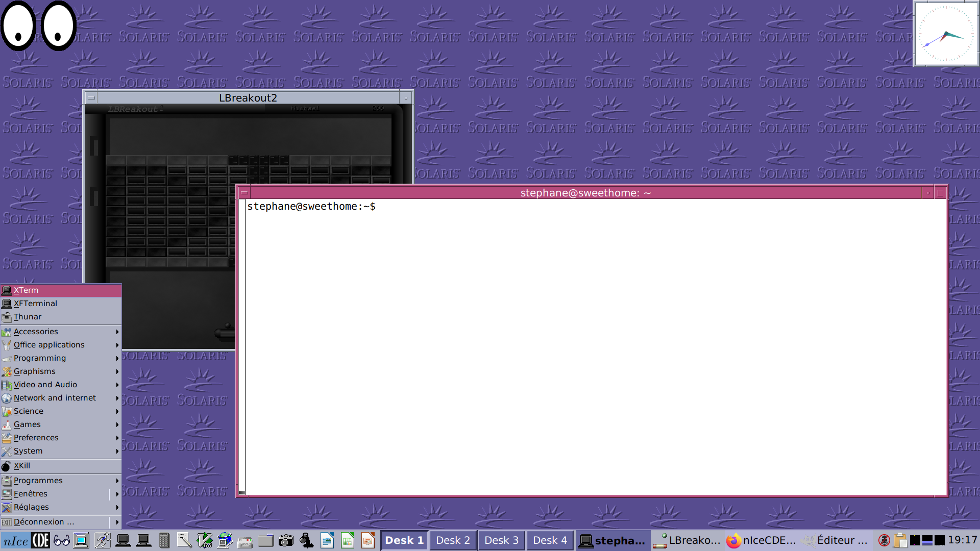
Task: Open Thunar from the start menu
Action: click(x=61, y=317)
